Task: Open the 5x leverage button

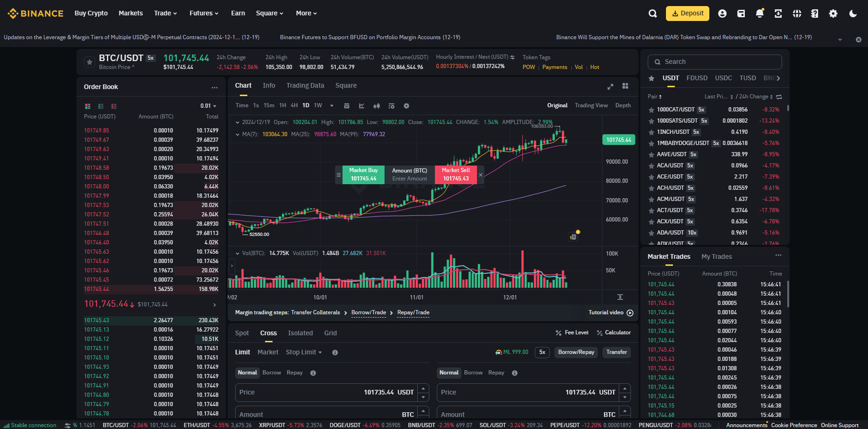Action: pos(542,352)
